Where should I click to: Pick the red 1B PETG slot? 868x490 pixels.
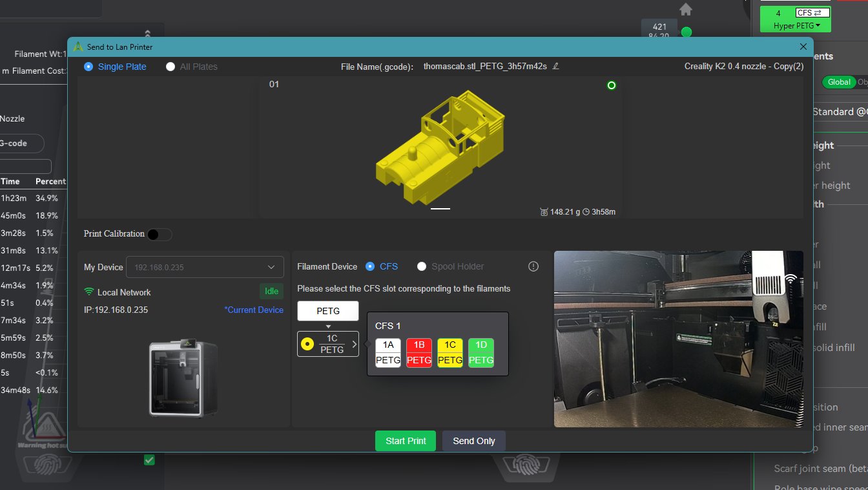tap(419, 353)
